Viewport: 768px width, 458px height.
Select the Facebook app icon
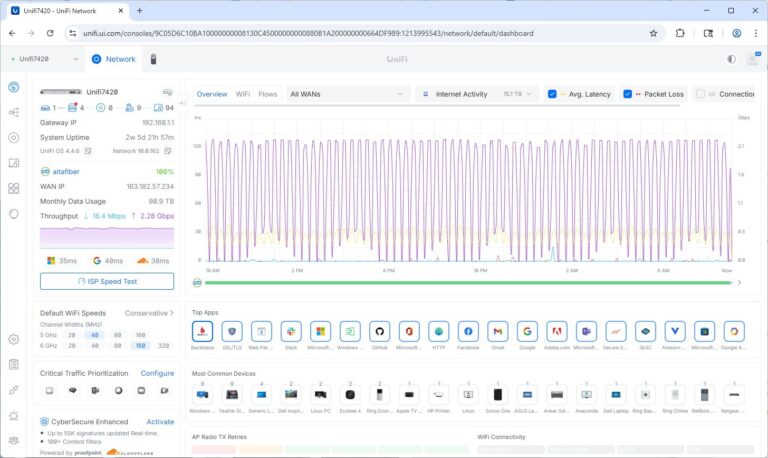tap(468, 331)
